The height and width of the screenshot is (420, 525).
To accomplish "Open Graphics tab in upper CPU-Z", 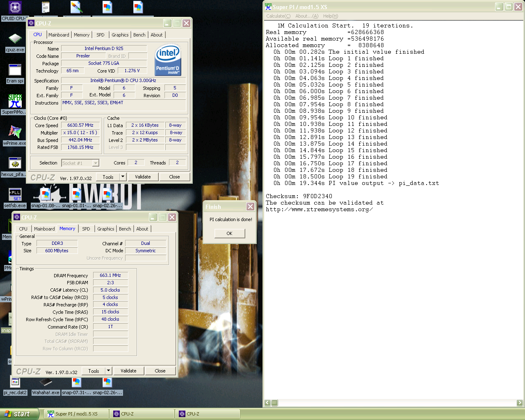I will pos(120,35).
